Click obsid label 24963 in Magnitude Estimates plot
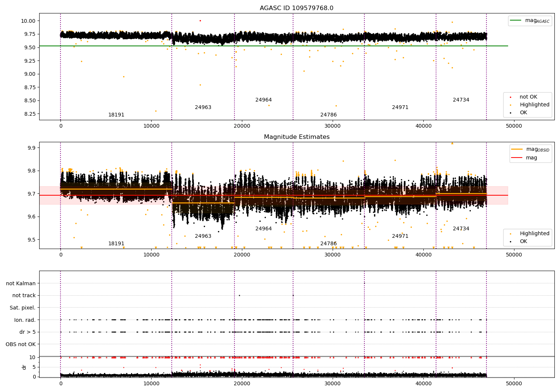The height and width of the screenshot is (392, 560). tap(203, 236)
